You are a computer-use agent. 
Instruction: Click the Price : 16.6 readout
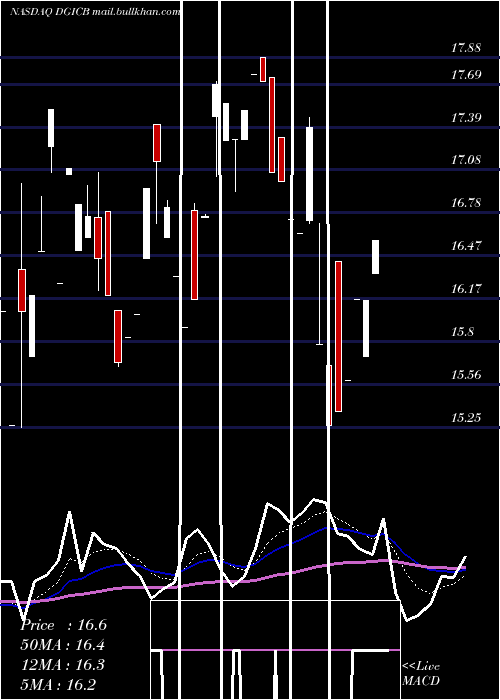[x=63, y=625]
